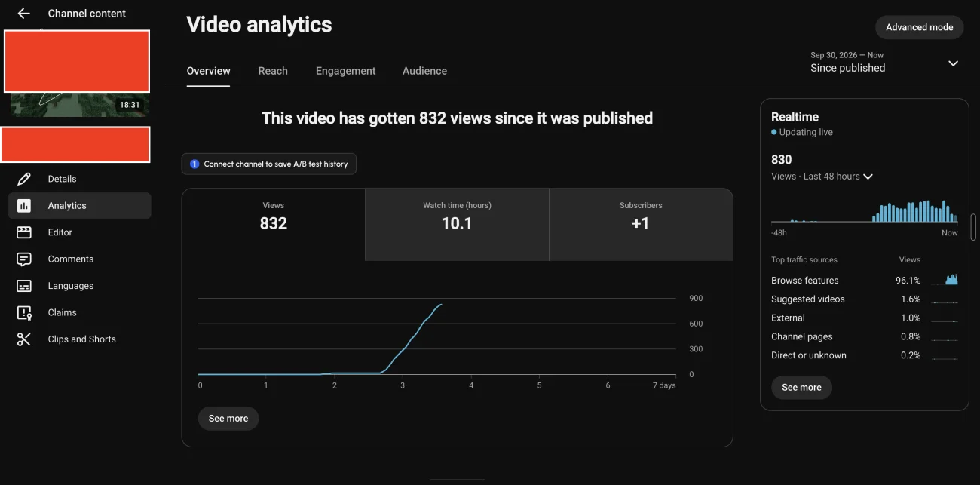
Task: Open Clips and Shorts scissors icon
Action: coord(24,339)
